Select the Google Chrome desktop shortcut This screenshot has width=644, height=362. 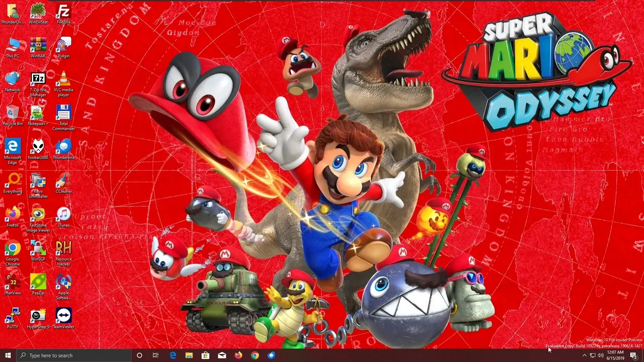click(x=13, y=253)
